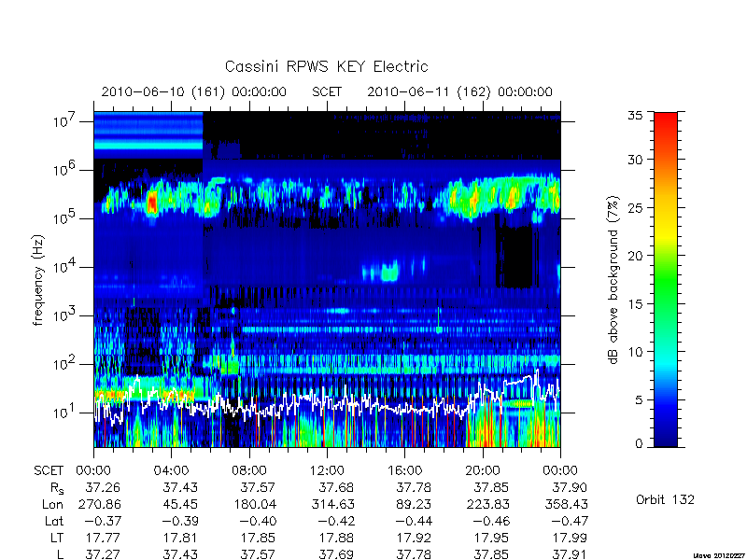
Task: Click the '35' colorbar tick label
Action: click(x=635, y=115)
